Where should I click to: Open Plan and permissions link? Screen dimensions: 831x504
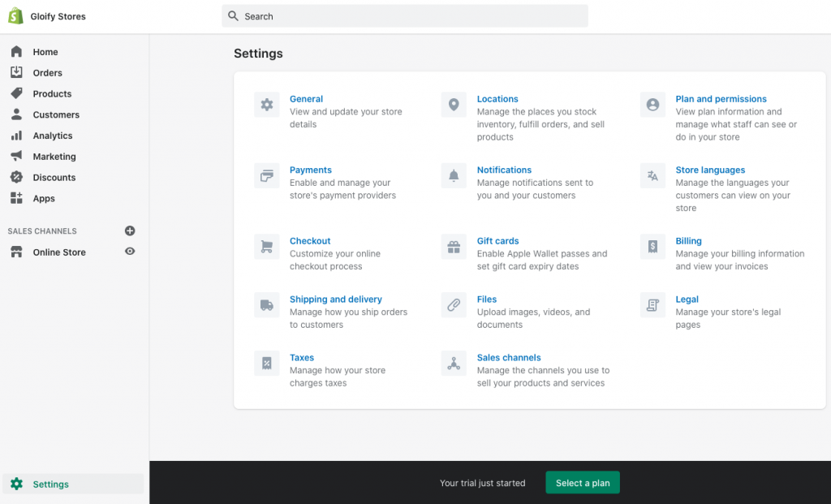(721, 98)
